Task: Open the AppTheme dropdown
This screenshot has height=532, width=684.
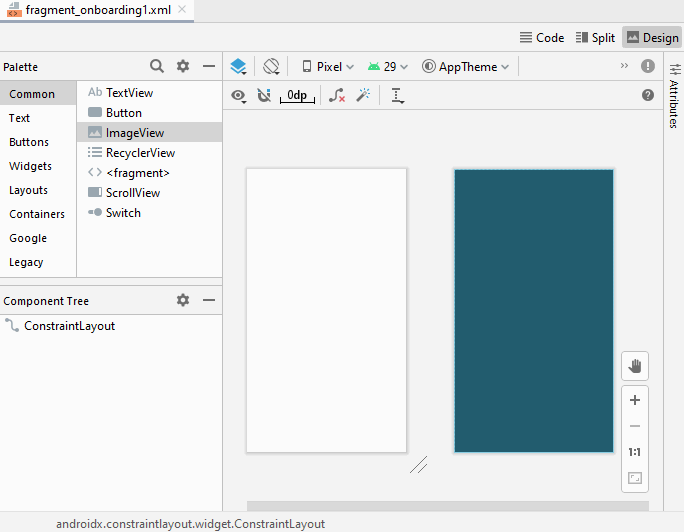Action: tap(465, 67)
